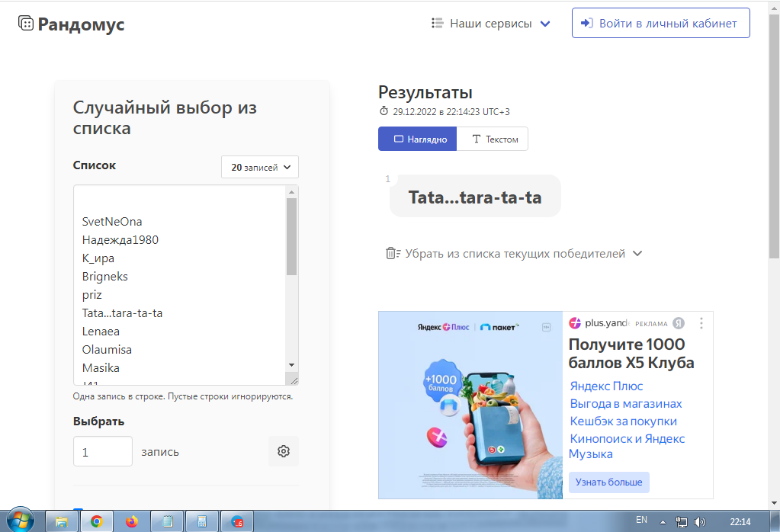Open the Windows Start menu

[21, 521]
